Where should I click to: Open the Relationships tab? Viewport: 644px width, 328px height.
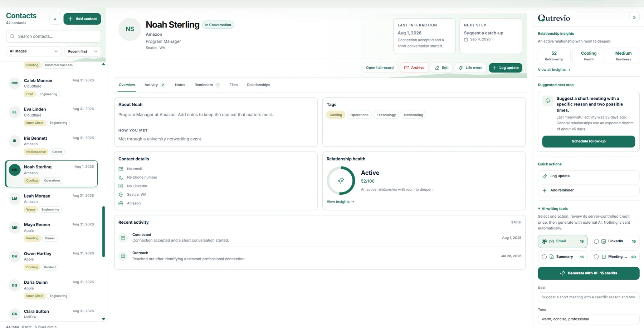coord(259,85)
